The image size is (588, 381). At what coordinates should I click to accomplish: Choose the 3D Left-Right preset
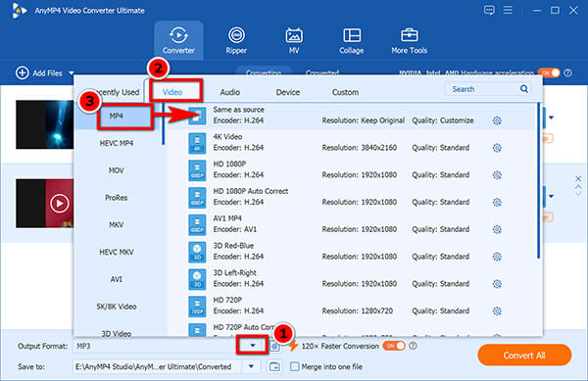pyautogui.click(x=352, y=278)
